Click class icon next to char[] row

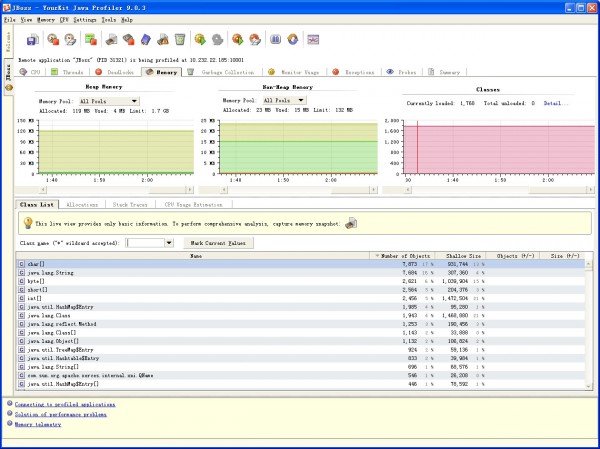pos(21,264)
